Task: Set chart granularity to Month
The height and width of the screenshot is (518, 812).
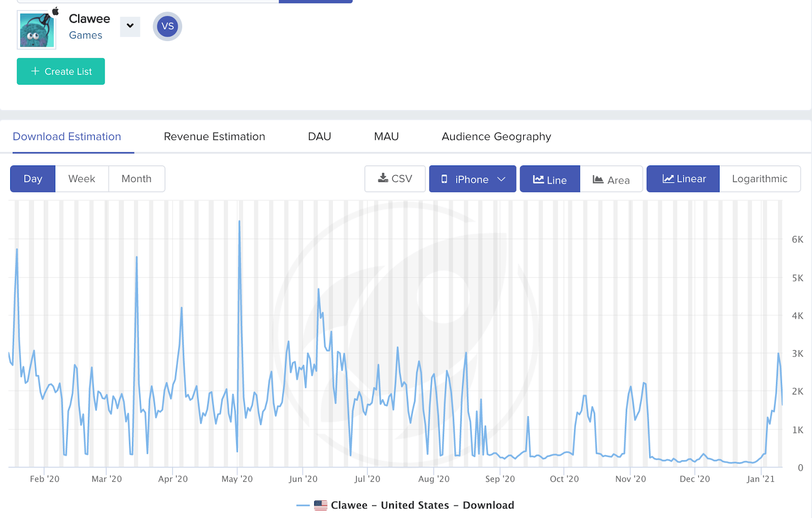Action: tap(137, 179)
